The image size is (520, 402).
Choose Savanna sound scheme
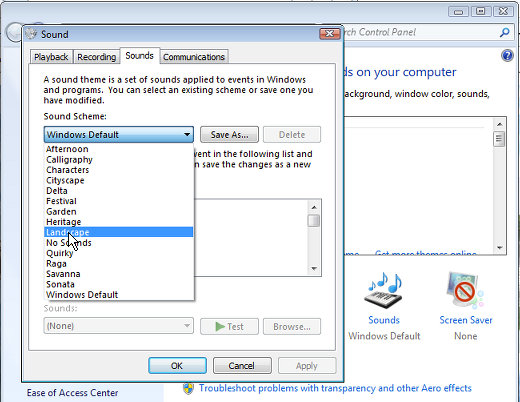click(x=119, y=274)
